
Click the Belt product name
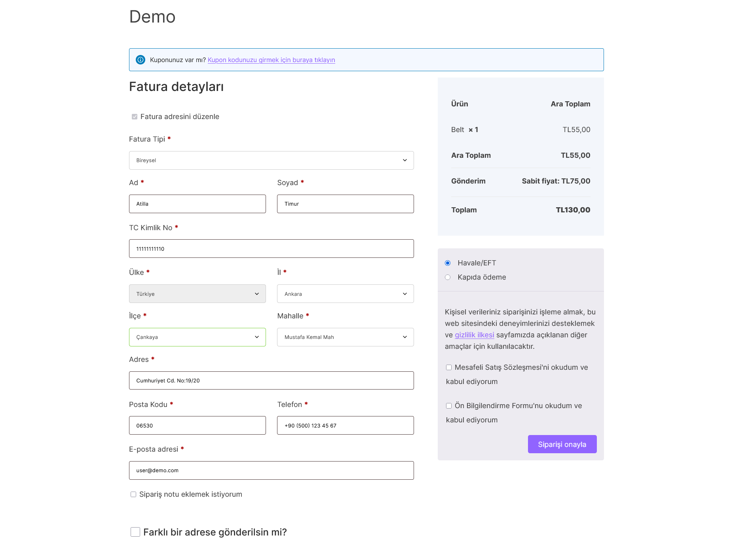pos(458,130)
